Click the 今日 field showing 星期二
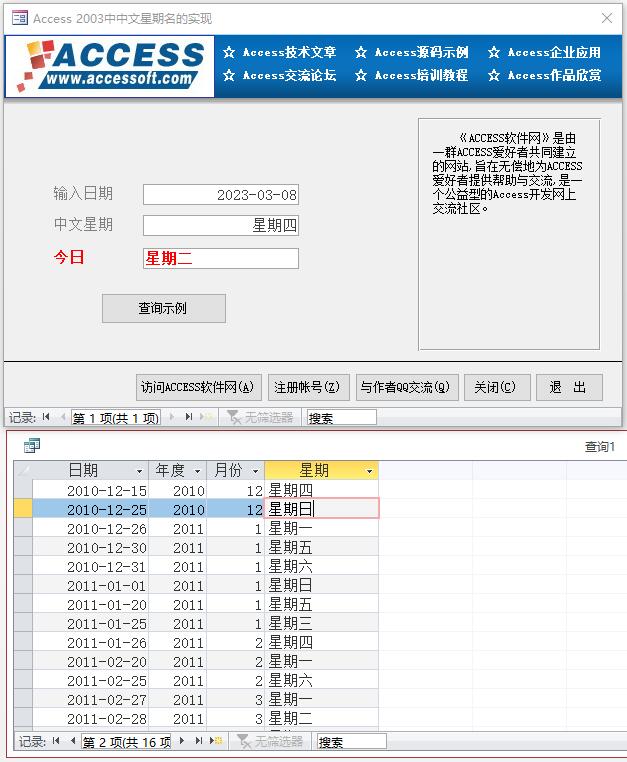627x762 pixels. [221, 258]
